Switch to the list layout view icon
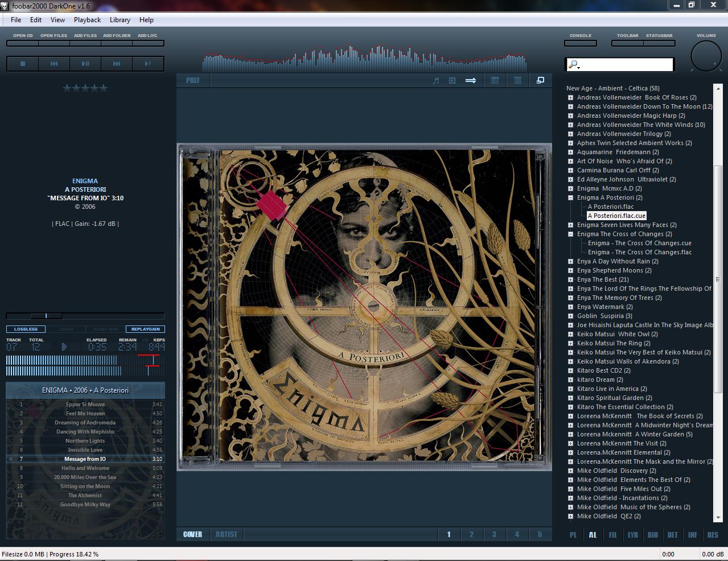 coord(517,80)
